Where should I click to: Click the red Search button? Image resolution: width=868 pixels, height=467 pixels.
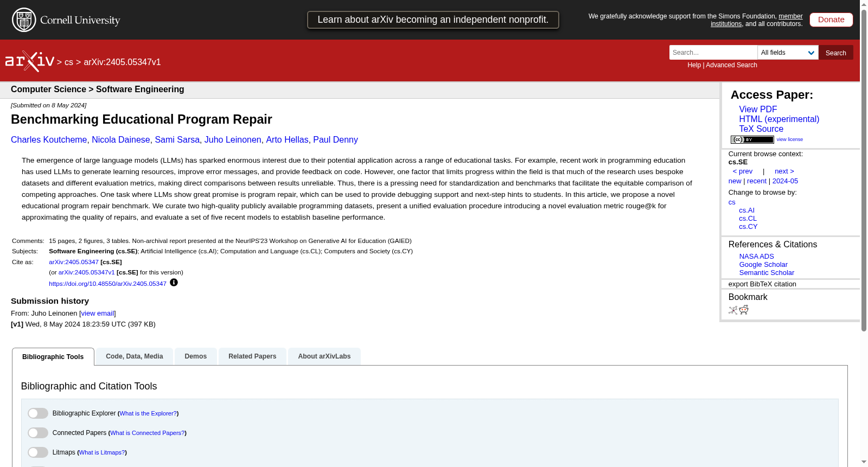click(x=836, y=53)
